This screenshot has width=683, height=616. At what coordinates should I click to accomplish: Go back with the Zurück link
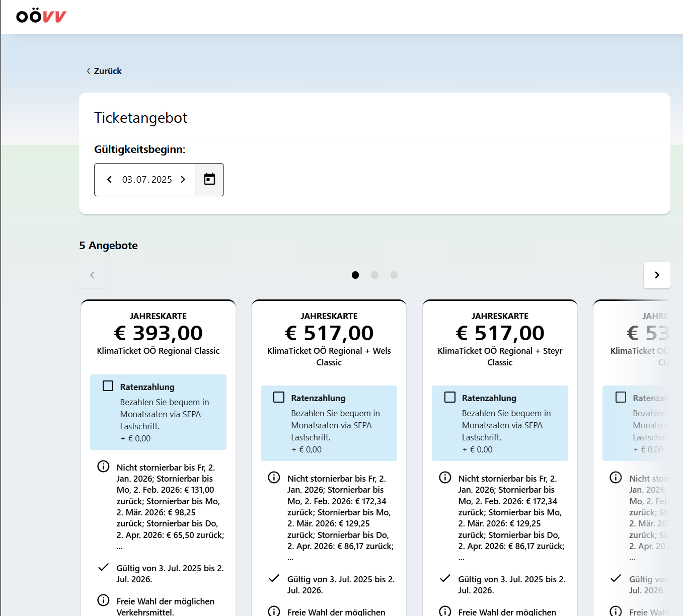point(104,71)
